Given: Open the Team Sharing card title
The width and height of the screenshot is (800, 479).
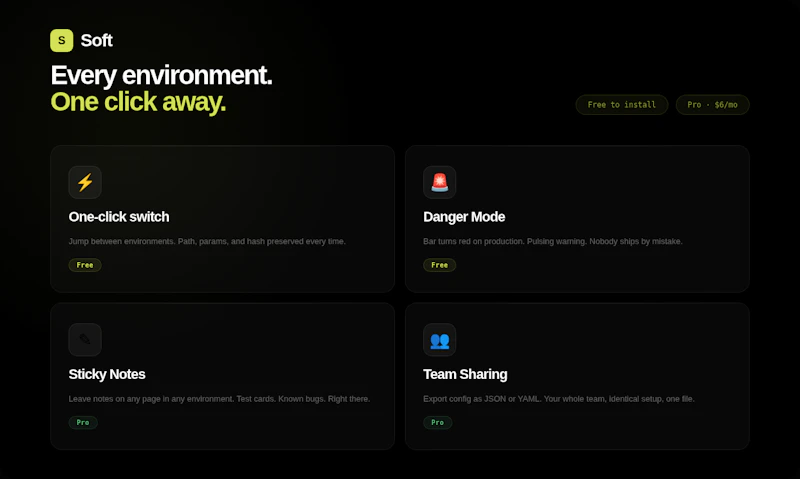Looking at the screenshot, I should tap(465, 374).
